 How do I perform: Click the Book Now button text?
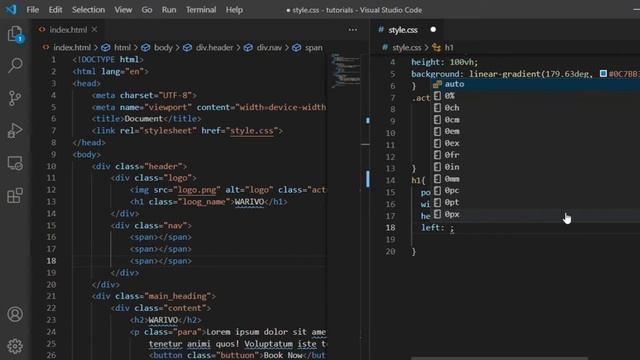(283, 355)
